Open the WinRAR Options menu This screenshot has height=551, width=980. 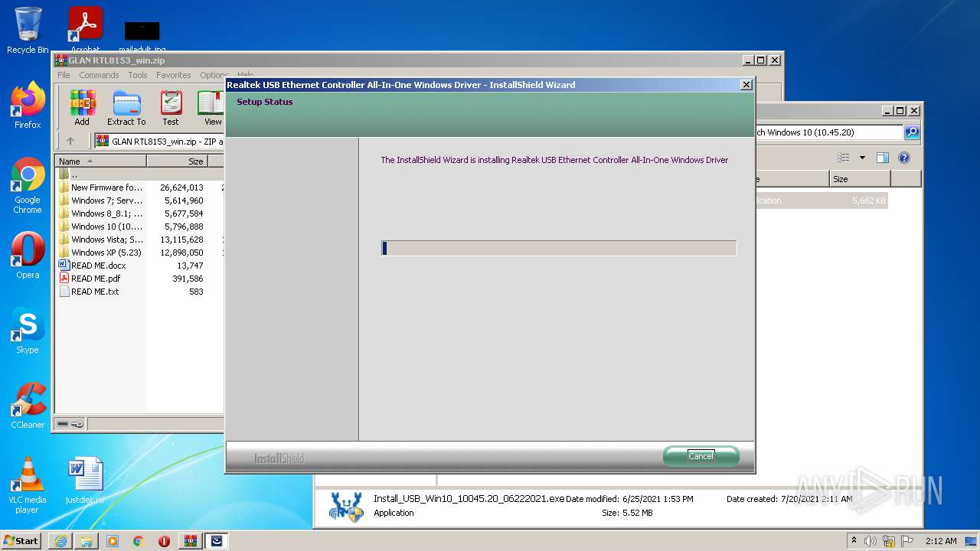(x=214, y=75)
